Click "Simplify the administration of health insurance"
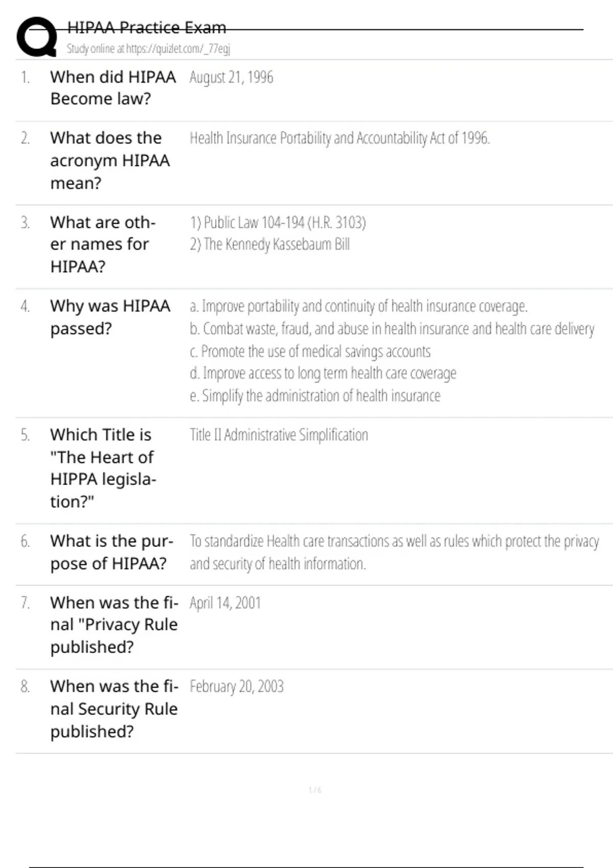This screenshot has width=613, height=868. pos(315,396)
